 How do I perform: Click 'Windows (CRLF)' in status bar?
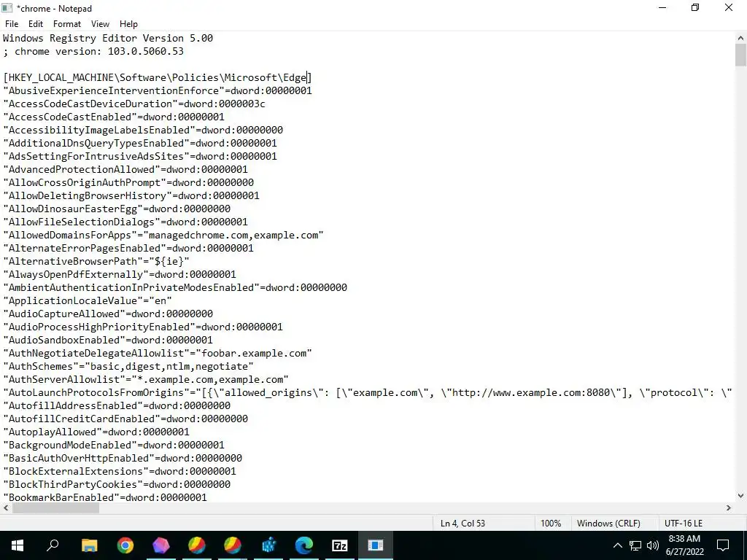pyautogui.click(x=608, y=523)
